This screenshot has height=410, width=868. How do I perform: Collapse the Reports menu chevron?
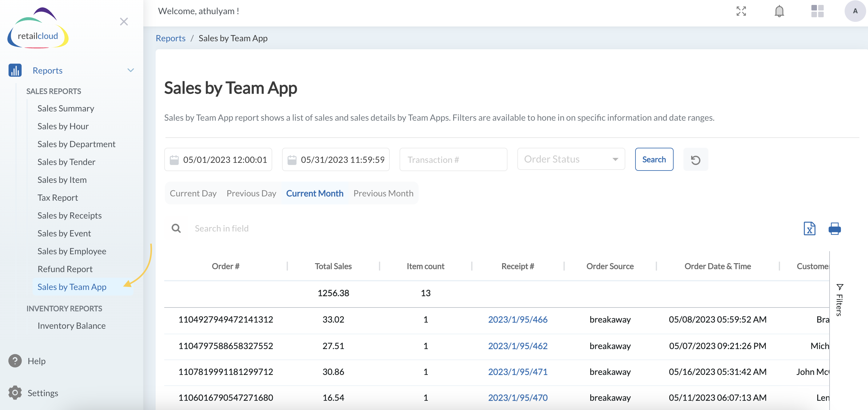pos(131,70)
